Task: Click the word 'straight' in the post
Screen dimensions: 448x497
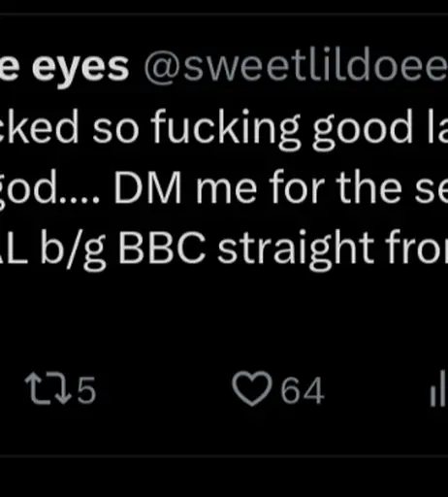Action: coord(295,248)
